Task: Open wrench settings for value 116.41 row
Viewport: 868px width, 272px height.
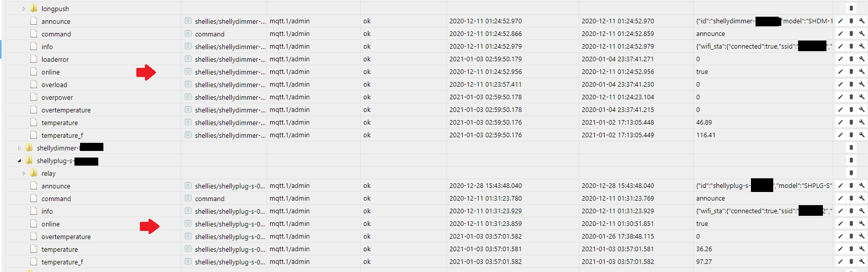Action: 861,135
